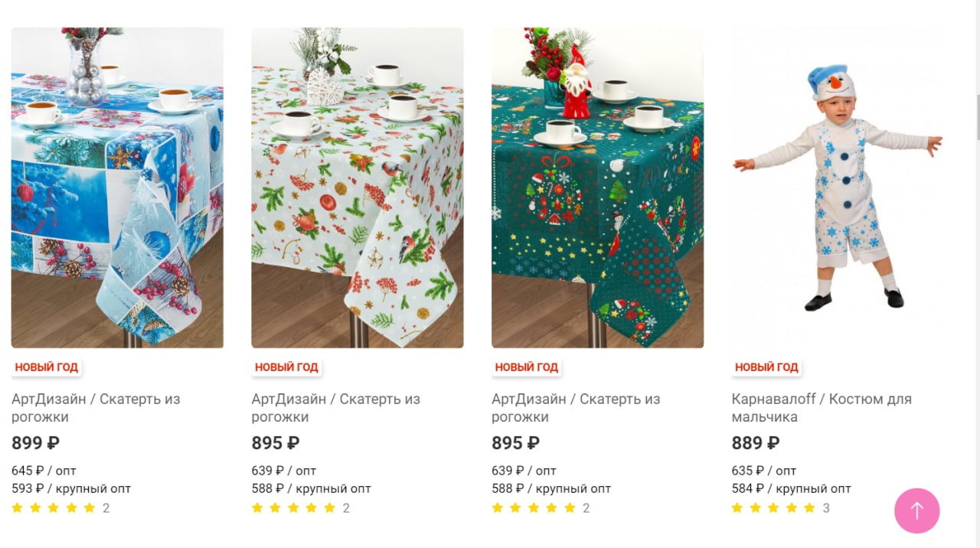Image resolution: width=980 pixels, height=548 pixels.
Task: Click the НОВЫЙ ГОД tag on first product
Action: pyautogui.click(x=47, y=367)
